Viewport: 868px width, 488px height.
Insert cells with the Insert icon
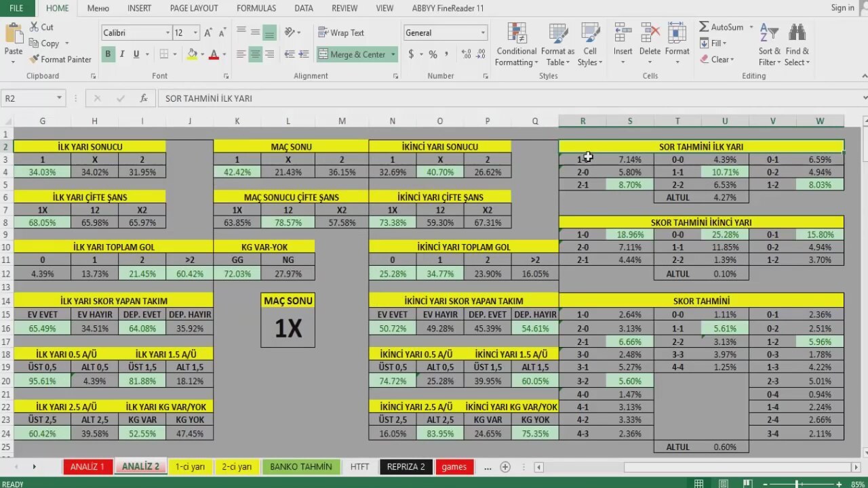(623, 33)
